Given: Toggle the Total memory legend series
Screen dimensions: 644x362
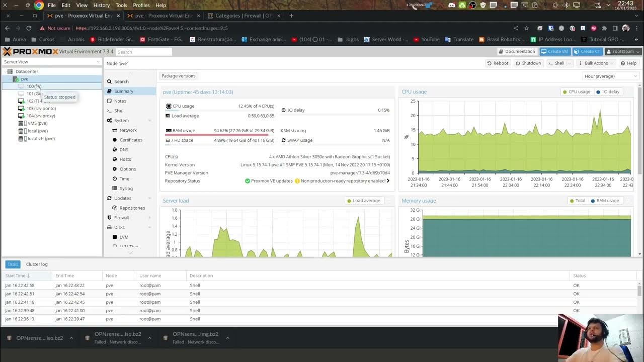Looking at the screenshot, I should 578,201.
